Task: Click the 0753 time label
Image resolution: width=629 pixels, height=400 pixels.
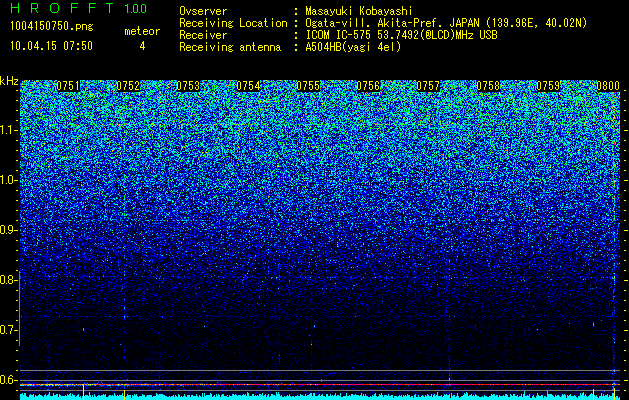Action: pos(188,86)
